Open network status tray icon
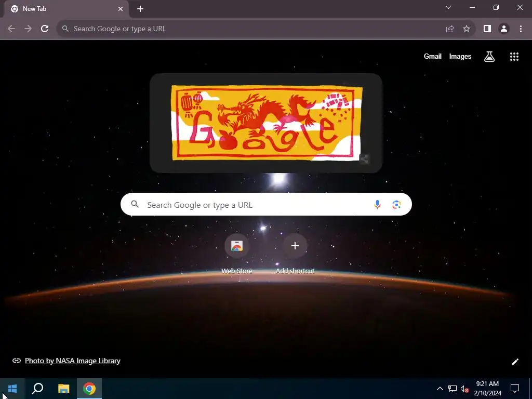This screenshot has width=532, height=399. [x=453, y=389]
